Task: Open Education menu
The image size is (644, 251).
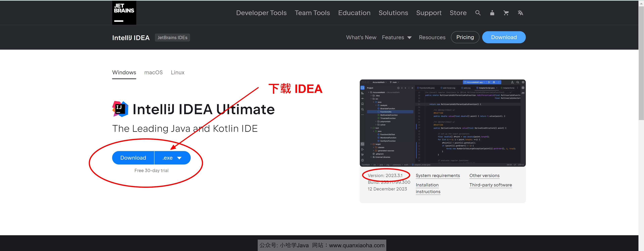Action: tap(354, 13)
